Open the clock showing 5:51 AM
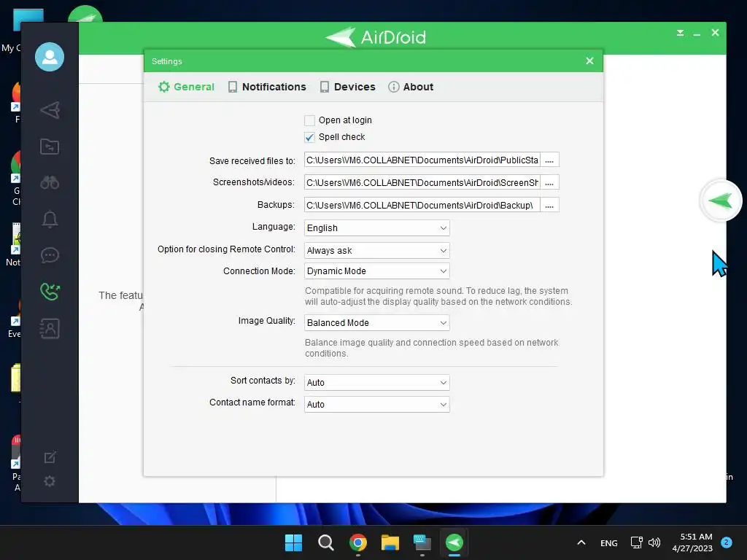Image resolution: width=747 pixels, height=560 pixels. [x=692, y=542]
